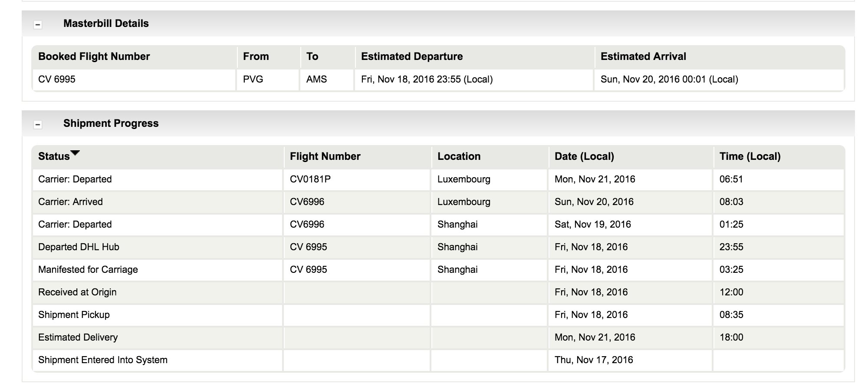The width and height of the screenshot is (868, 384).
Task: Click the booked flight CV 6995 cell
Action: coord(57,79)
